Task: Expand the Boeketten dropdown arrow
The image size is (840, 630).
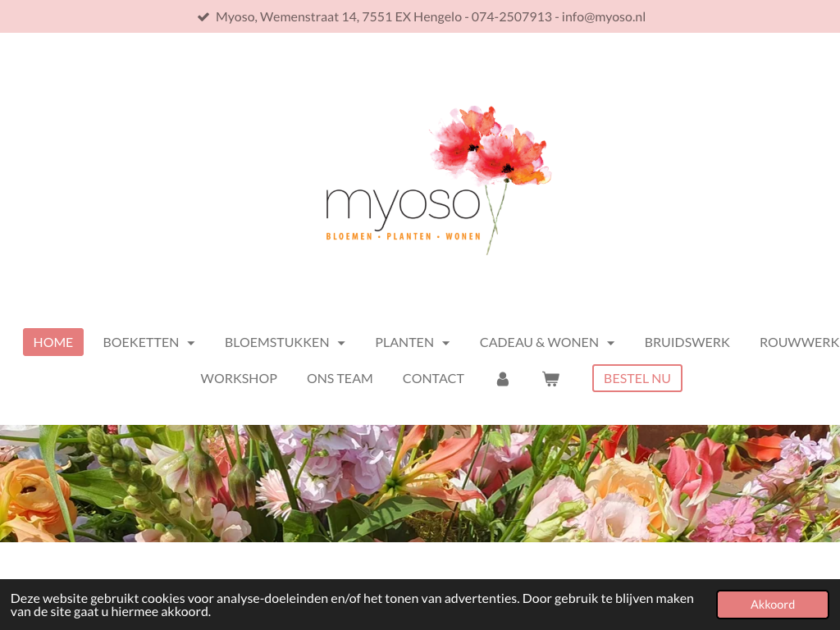Action: click(x=191, y=343)
